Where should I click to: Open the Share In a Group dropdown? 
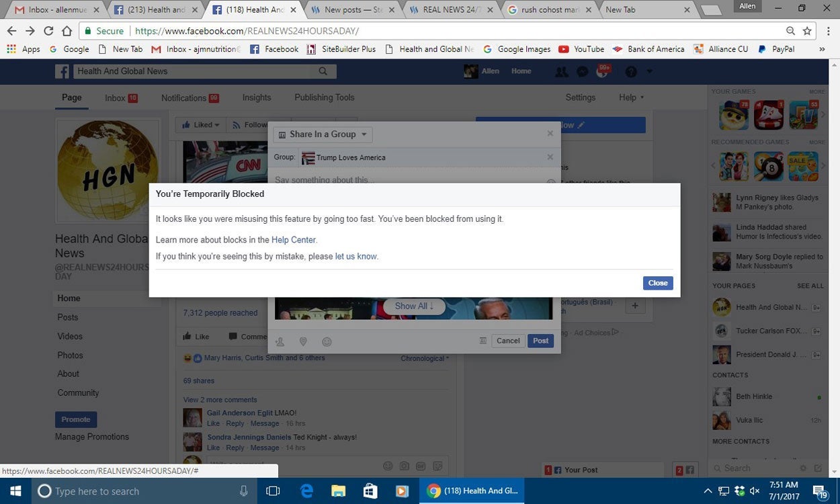[x=323, y=134]
